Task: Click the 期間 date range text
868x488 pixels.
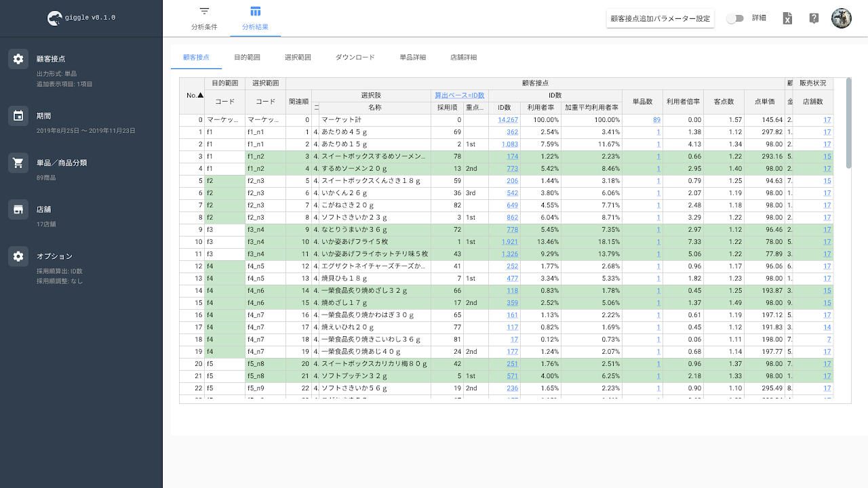Action: 86,130
